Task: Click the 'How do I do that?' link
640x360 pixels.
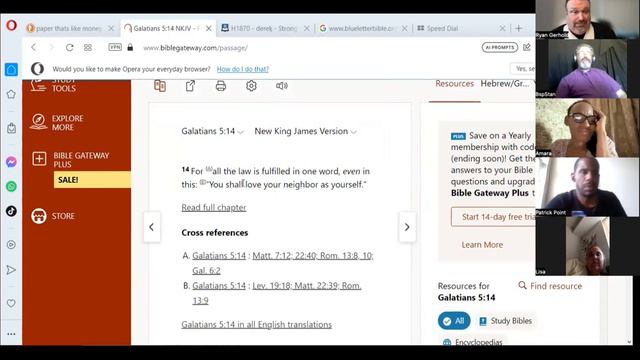Action: pos(242,69)
